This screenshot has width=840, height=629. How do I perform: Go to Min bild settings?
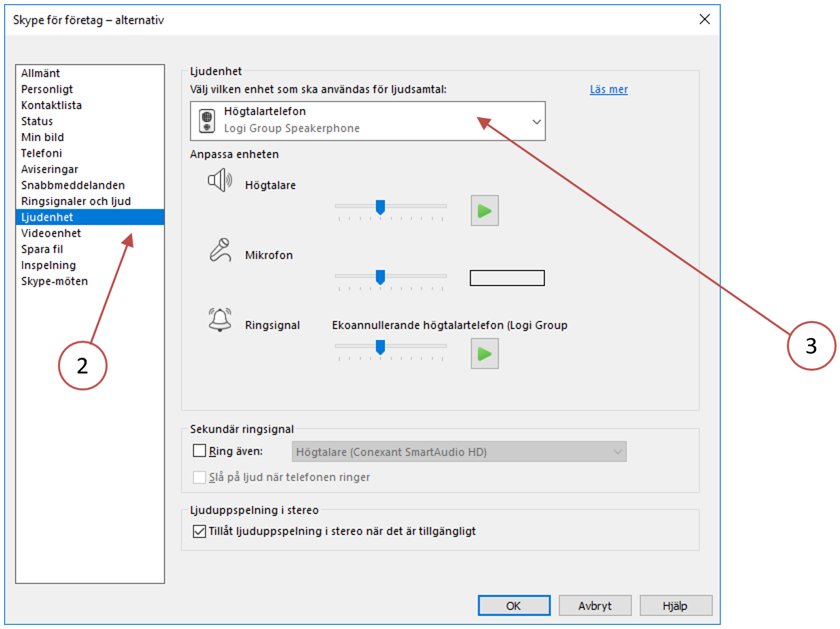90,137
